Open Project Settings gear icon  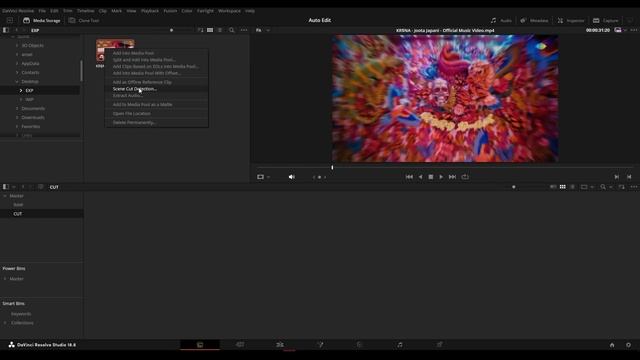coord(628,345)
